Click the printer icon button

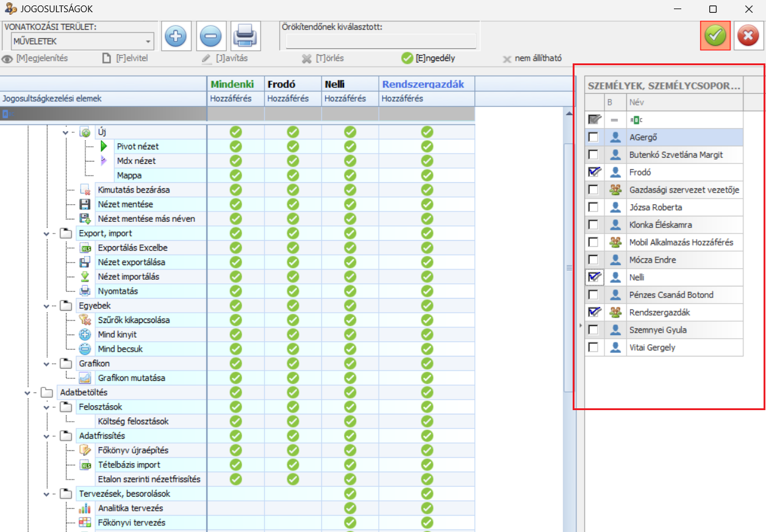point(245,36)
